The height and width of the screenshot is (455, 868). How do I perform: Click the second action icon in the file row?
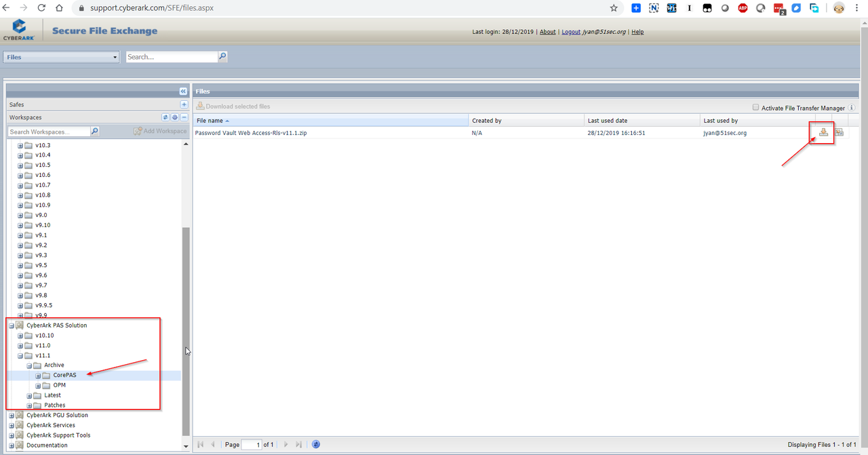point(839,132)
